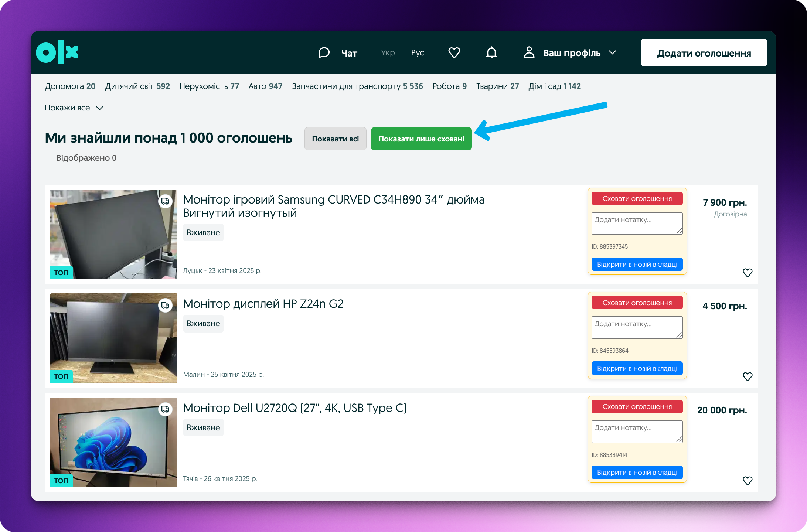Open Samsung listing in new tab

click(x=637, y=265)
